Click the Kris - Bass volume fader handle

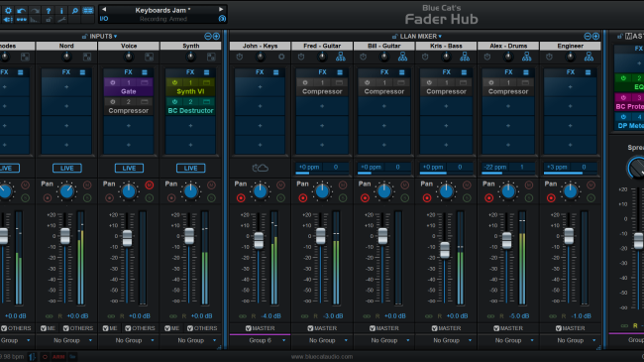tap(445, 249)
